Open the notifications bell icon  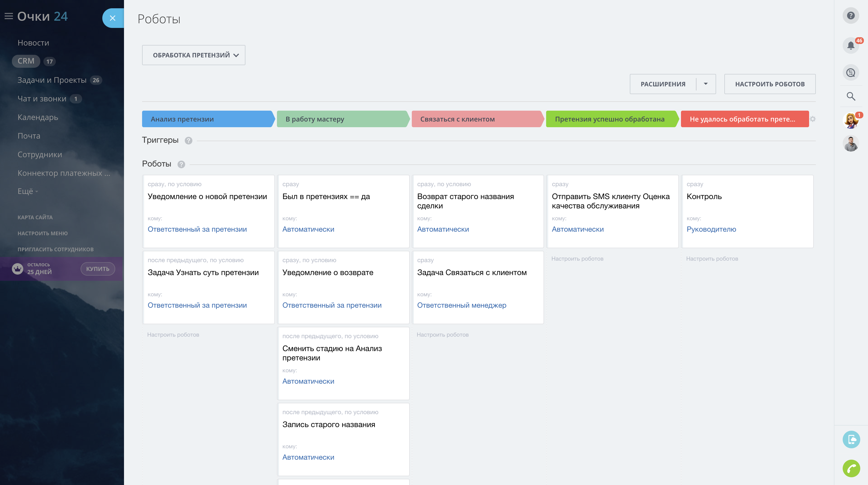click(850, 45)
